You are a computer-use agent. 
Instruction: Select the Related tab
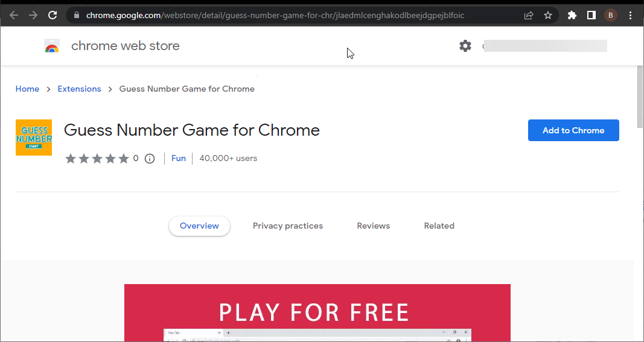(439, 226)
